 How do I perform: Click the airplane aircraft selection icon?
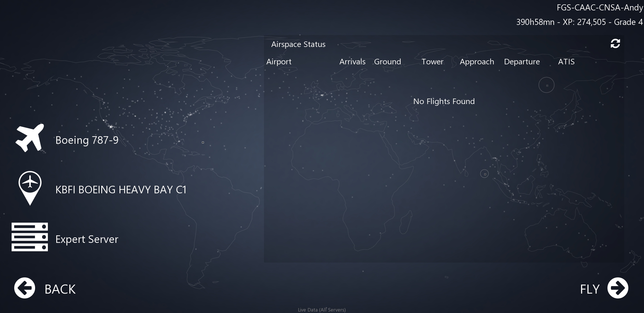30,138
